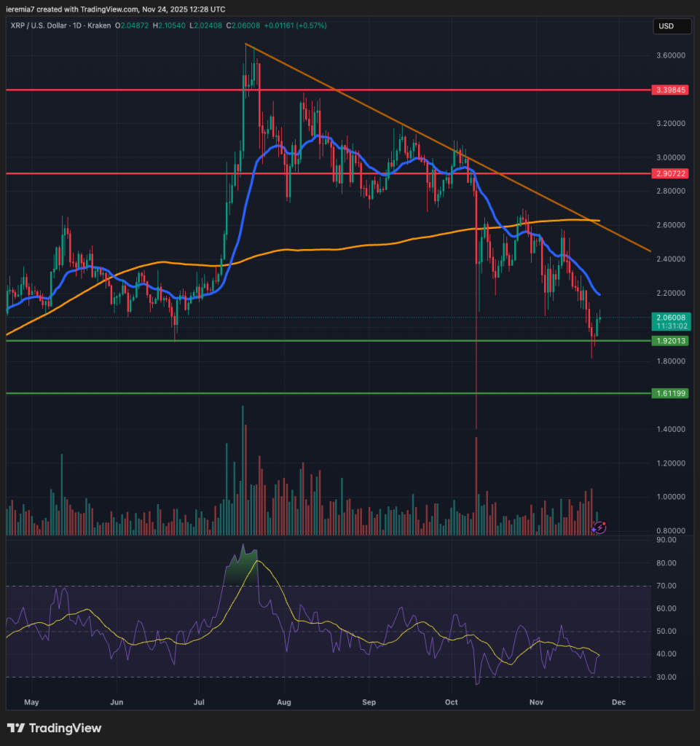This screenshot has height=746, width=700.
Task: Click the green support price label 1.61199
Action: click(x=670, y=393)
